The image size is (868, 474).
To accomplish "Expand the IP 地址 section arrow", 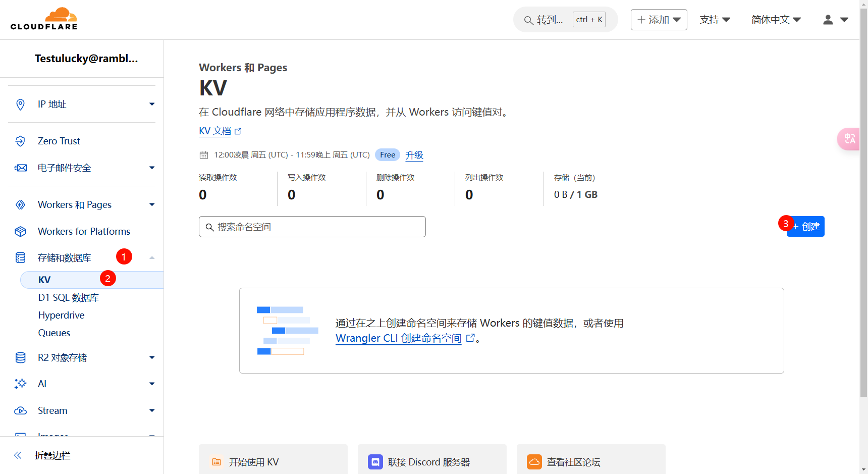I will 152,104.
